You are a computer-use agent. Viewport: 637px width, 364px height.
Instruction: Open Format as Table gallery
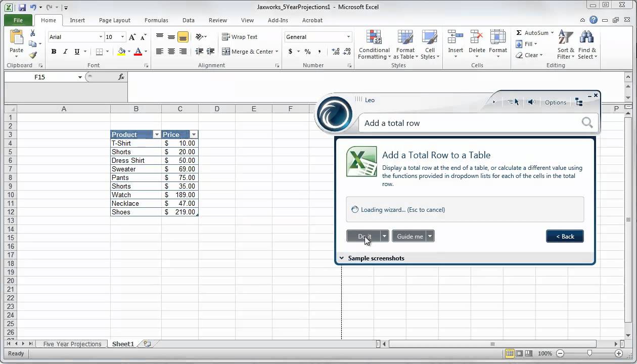405,44
